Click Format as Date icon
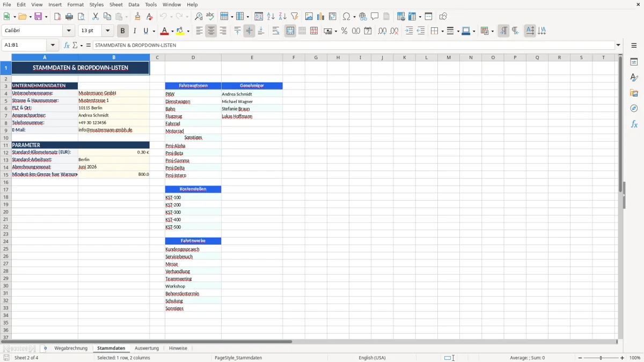This screenshot has height=362, width=644. pyautogui.click(x=368, y=31)
